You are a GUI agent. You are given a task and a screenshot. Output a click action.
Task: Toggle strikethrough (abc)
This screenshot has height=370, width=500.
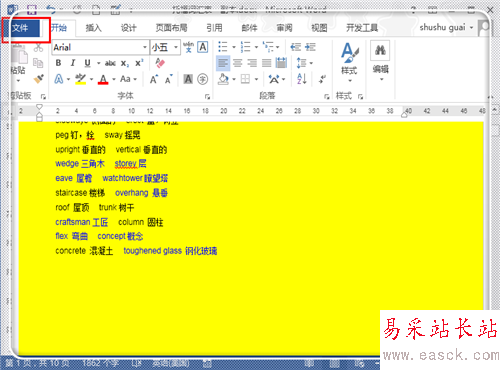[110, 63]
